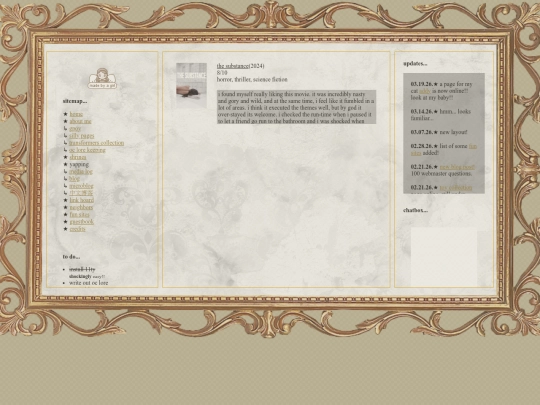Image resolution: width=540 pixels, height=405 pixels.
Task: Open the 'oc lore keeping' link
Action: coord(87,150)
